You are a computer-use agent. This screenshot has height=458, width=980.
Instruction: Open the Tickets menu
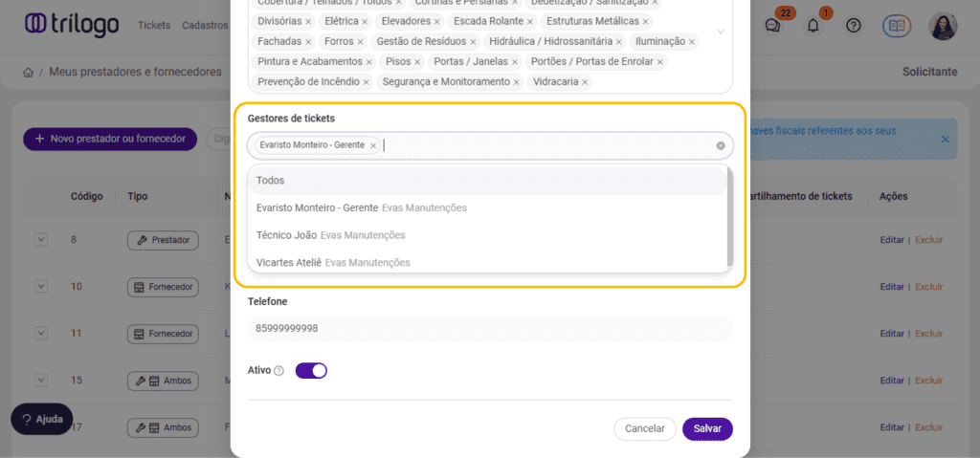click(x=153, y=26)
